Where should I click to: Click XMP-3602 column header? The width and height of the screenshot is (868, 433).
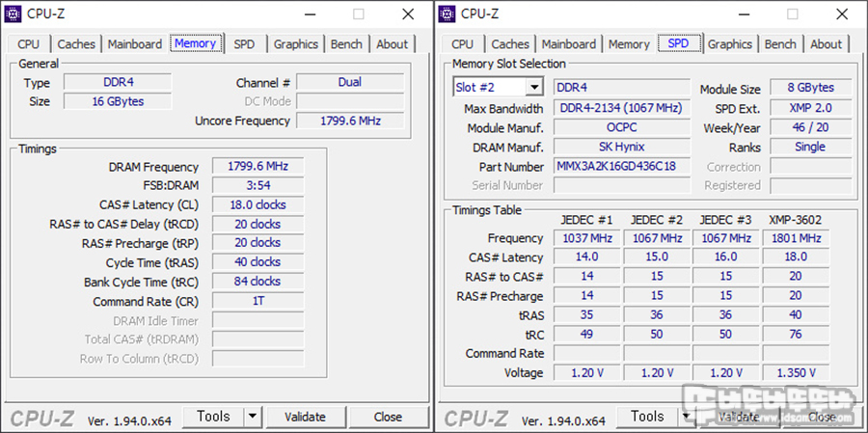pyautogui.click(x=796, y=220)
